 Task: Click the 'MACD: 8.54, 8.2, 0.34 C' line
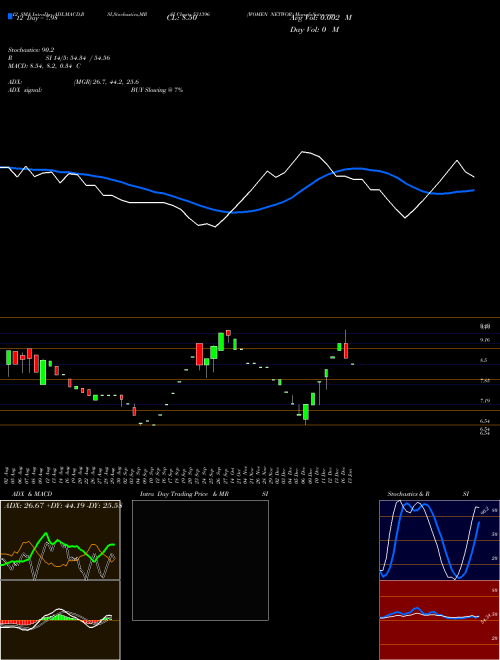point(44,66)
